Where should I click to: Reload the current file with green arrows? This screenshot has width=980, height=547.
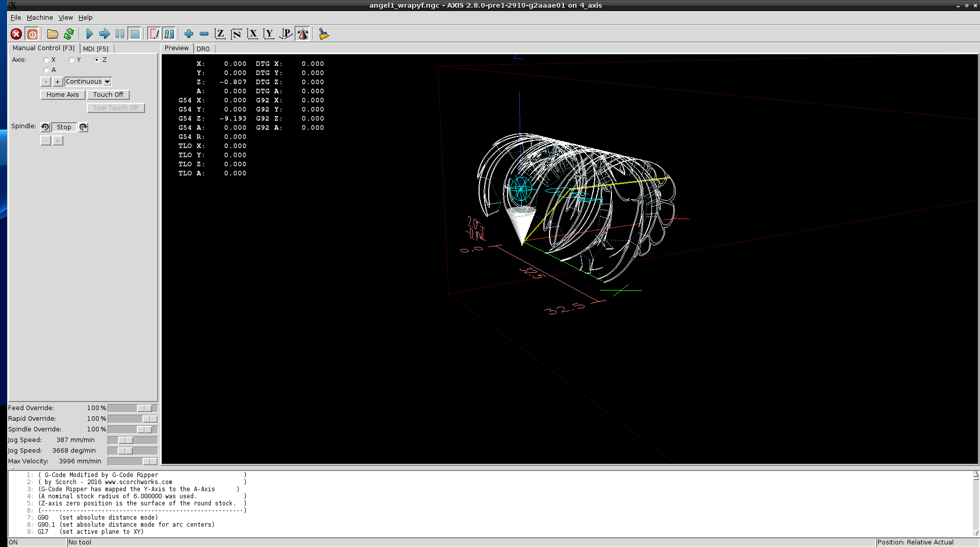pos(69,34)
